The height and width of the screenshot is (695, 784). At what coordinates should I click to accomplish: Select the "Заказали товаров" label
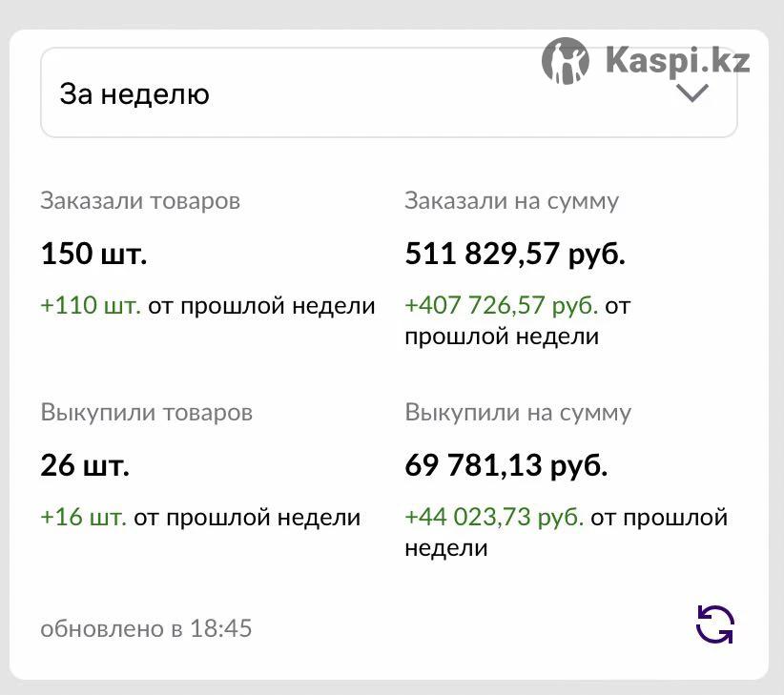(140, 201)
